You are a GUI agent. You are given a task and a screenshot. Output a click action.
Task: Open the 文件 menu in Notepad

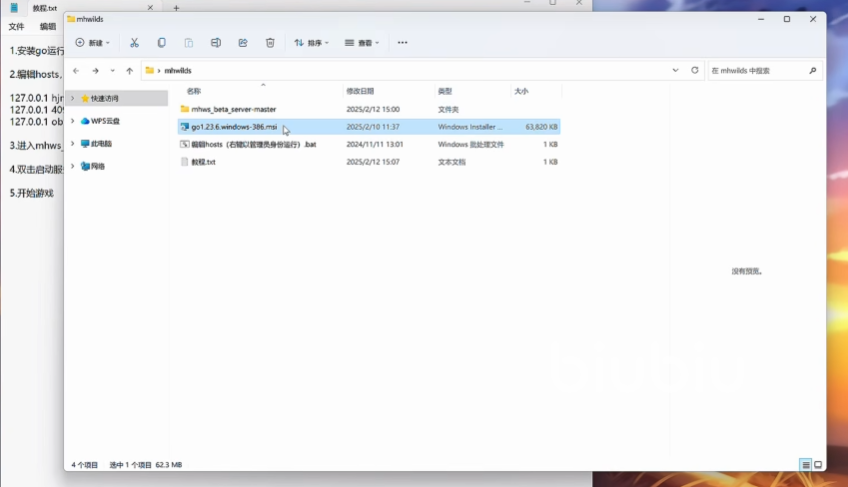pyautogui.click(x=16, y=27)
